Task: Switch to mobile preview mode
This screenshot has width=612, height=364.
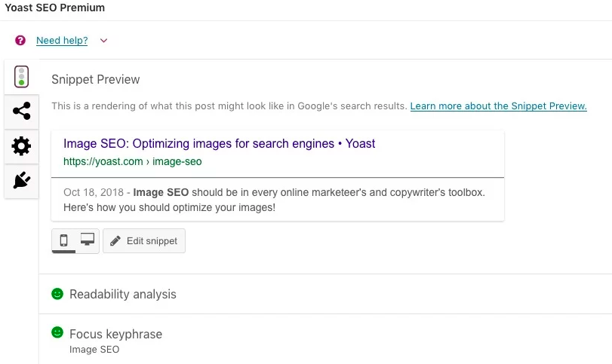Action: [x=63, y=240]
